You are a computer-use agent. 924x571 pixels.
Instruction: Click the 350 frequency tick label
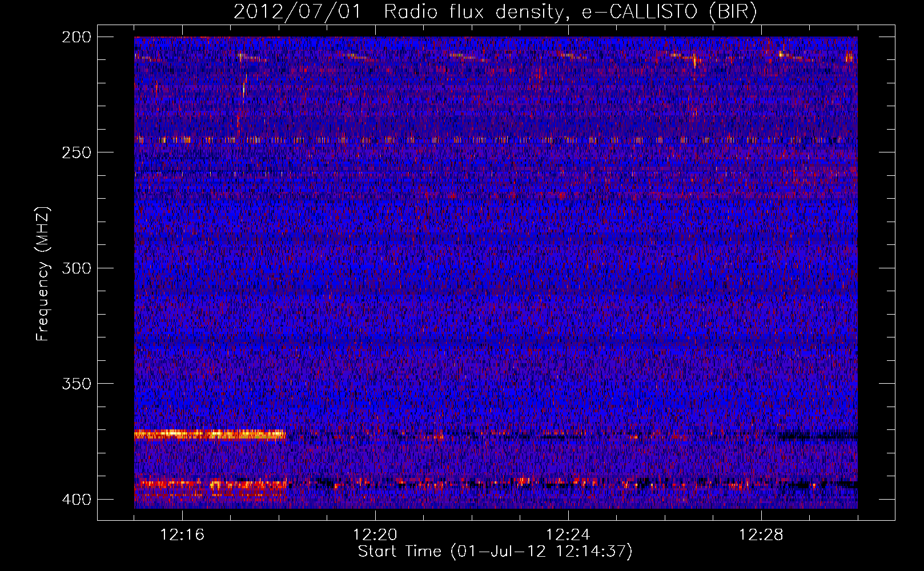[76, 384]
